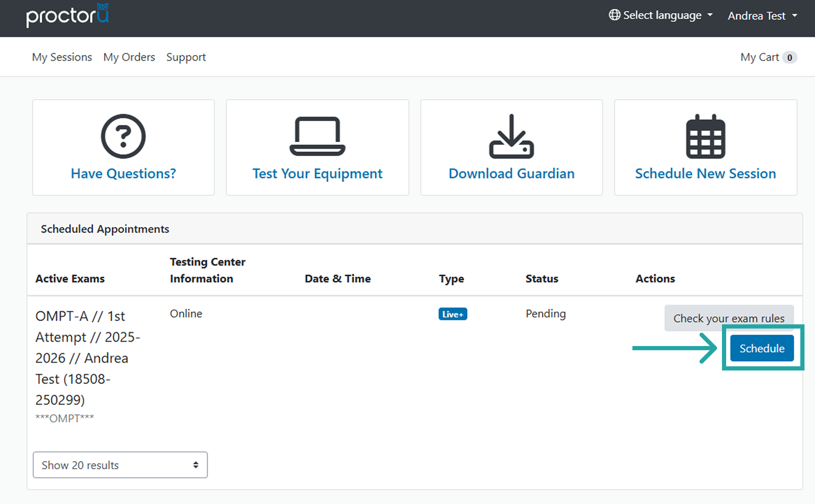815x504 pixels.
Task: Open the Show 20 results selector
Action: pos(120,465)
